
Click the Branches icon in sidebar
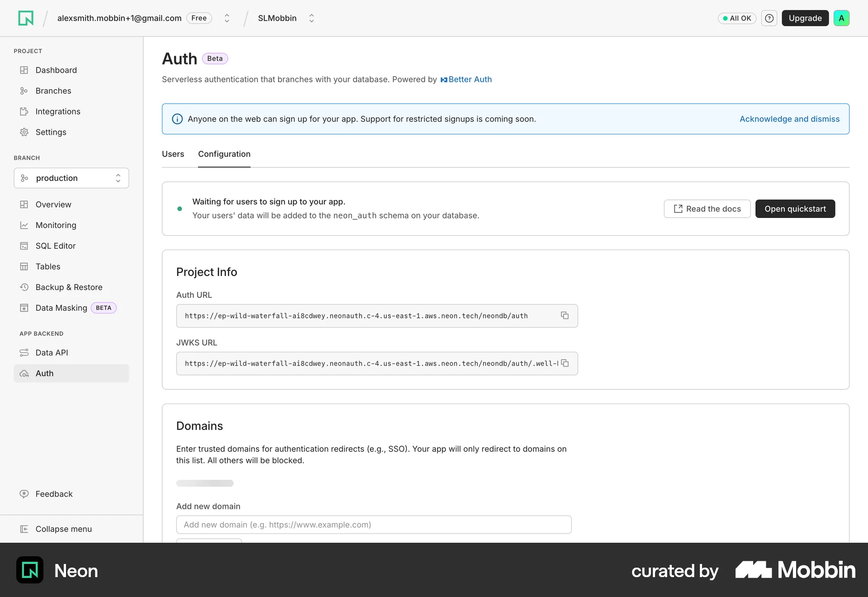[x=24, y=91]
